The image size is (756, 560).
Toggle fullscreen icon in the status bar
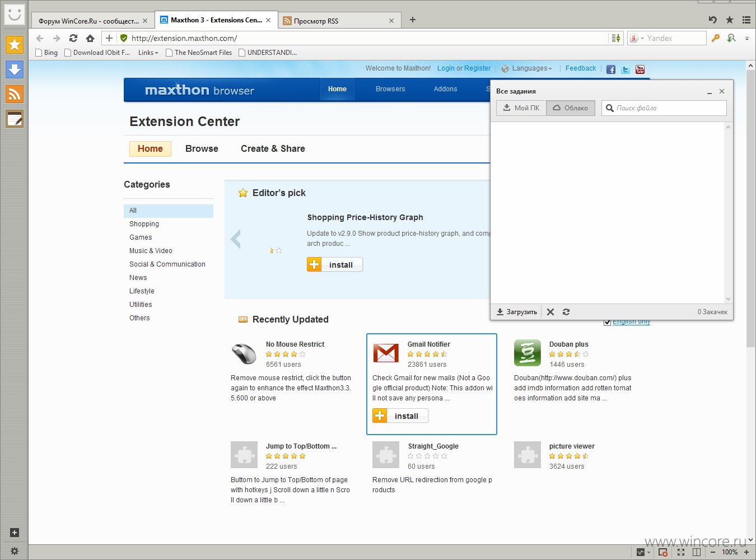click(x=681, y=552)
